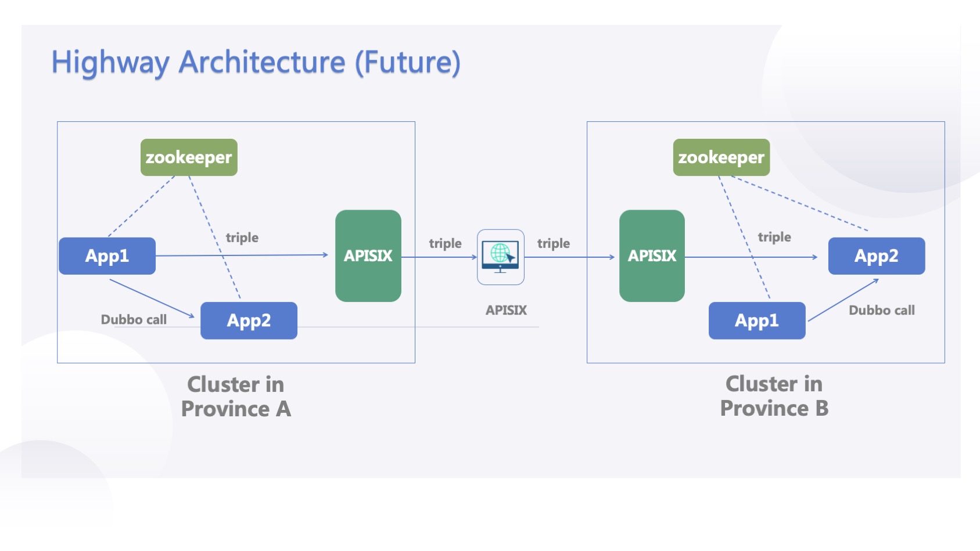
Task: Click the App2 node in Province A
Action: [249, 320]
